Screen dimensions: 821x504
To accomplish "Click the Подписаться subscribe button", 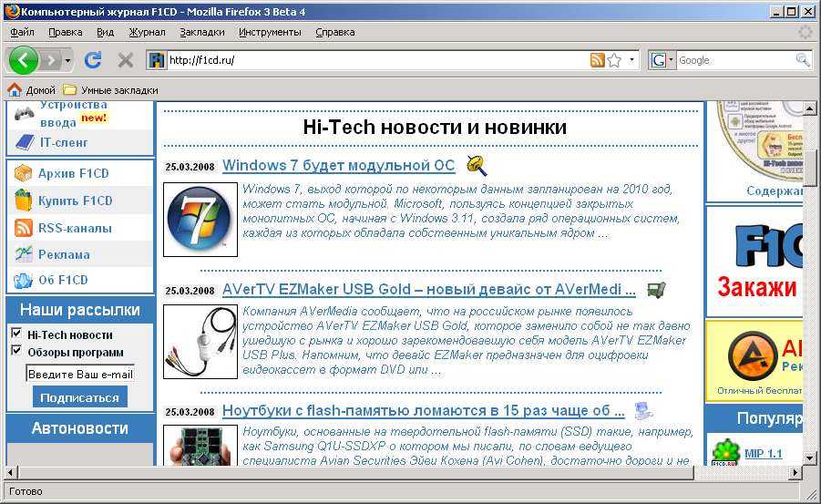I will click(80, 397).
